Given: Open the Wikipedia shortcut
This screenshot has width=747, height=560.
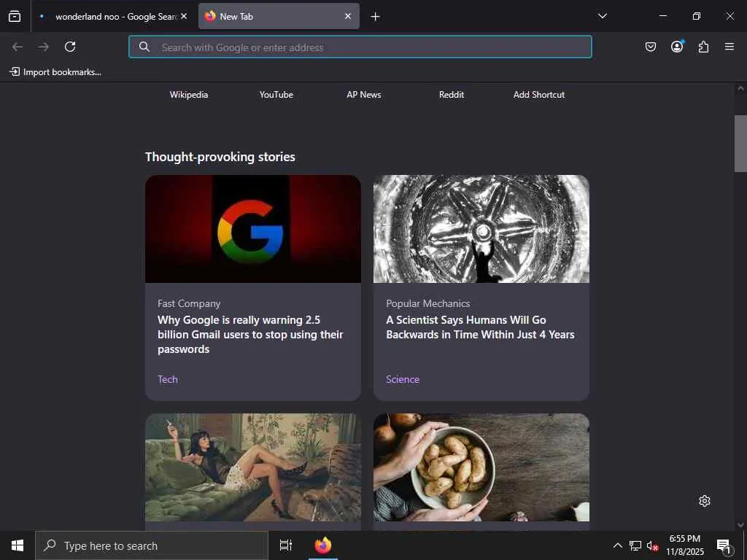Looking at the screenshot, I should [189, 95].
